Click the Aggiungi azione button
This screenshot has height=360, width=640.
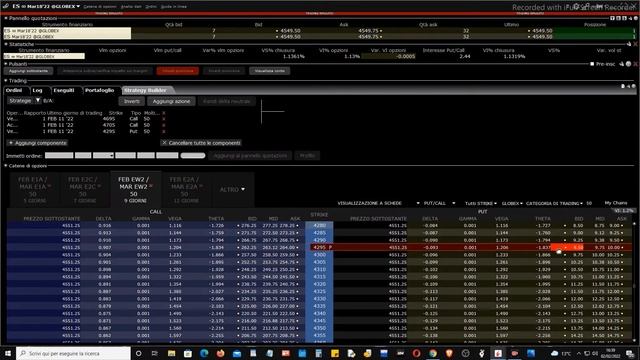pyautogui.click(x=171, y=101)
